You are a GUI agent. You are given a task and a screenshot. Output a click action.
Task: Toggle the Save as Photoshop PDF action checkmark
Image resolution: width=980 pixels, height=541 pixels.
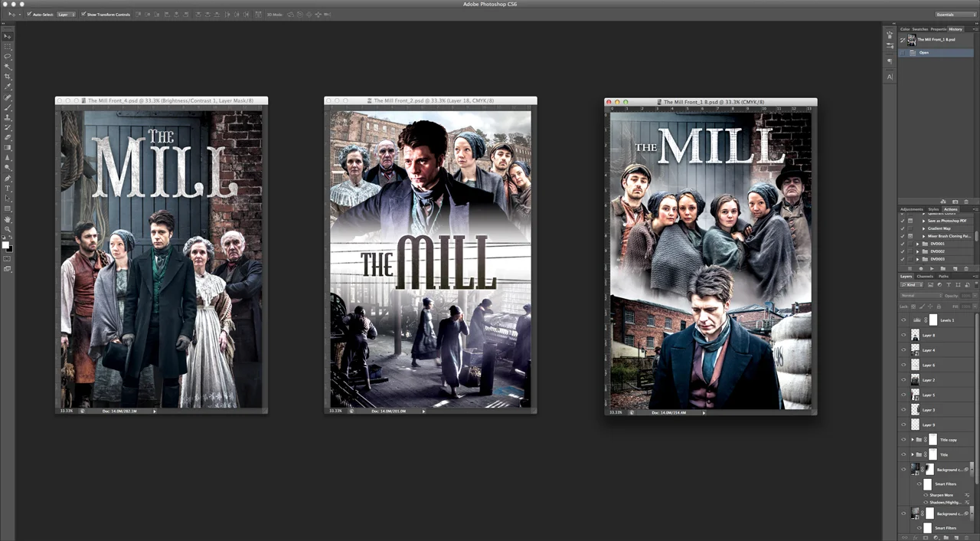902,221
